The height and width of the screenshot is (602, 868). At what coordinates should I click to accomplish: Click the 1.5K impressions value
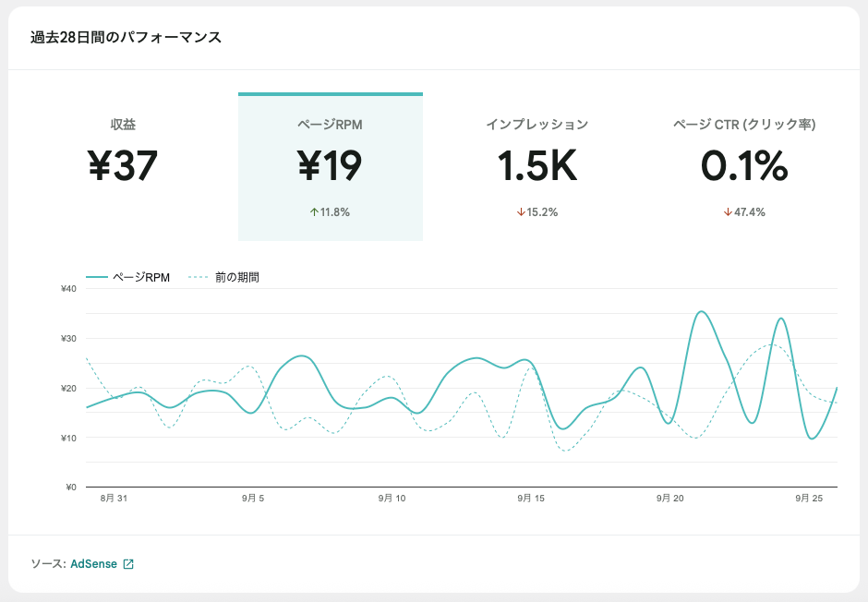pyautogui.click(x=536, y=166)
